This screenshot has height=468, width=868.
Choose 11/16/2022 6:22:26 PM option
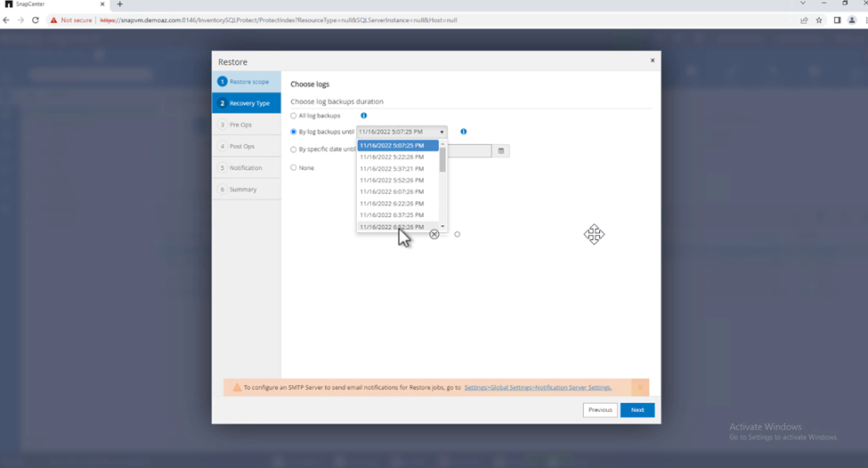pyautogui.click(x=398, y=204)
